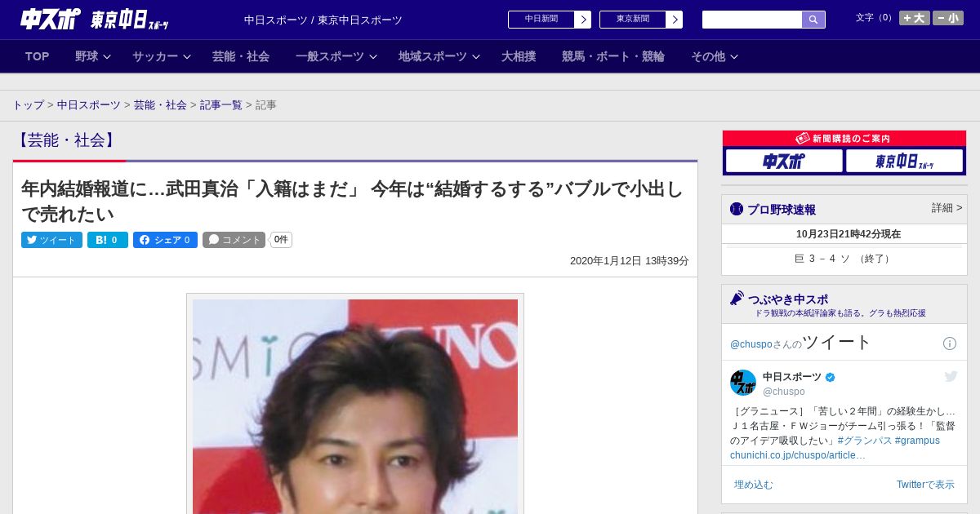Viewport: 980px width, 514px height.
Task: Open 野球 navigation menu
Action: (x=87, y=56)
